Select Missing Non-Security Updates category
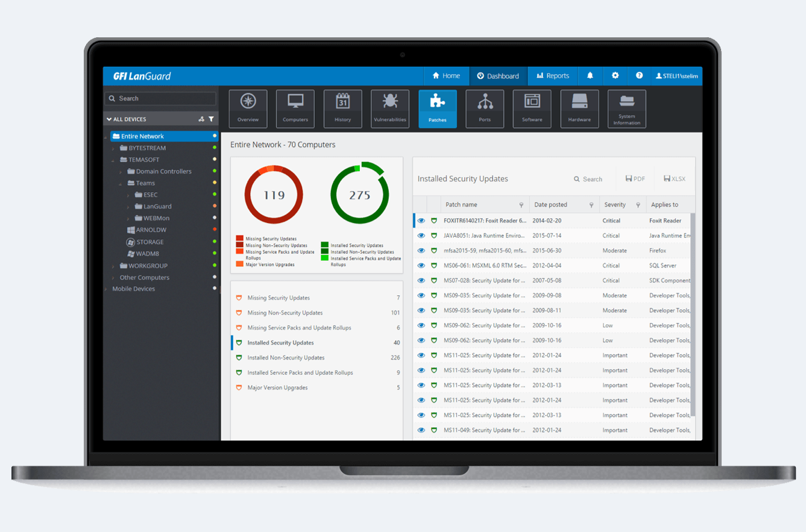This screenshot has height=532, width=806. (317, 313)
